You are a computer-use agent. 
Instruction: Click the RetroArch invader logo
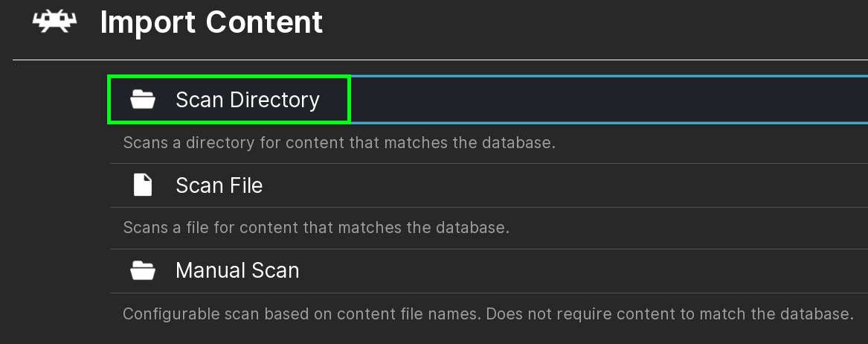coord(55,22)
